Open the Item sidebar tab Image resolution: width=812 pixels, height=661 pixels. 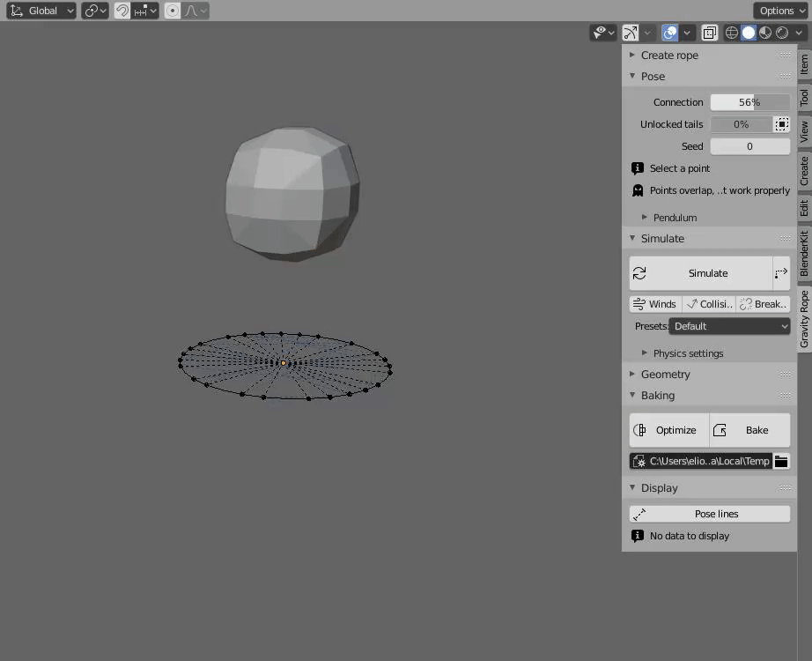803,64
